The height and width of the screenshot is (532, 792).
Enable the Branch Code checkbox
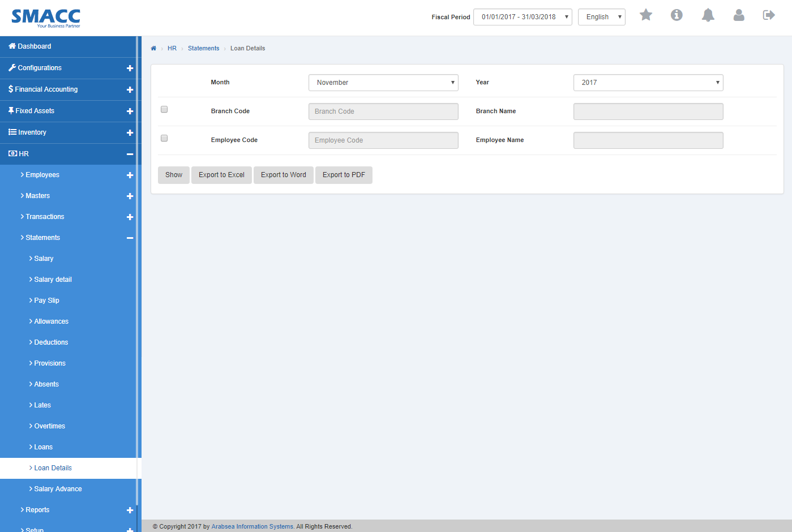tap(164, 109)
